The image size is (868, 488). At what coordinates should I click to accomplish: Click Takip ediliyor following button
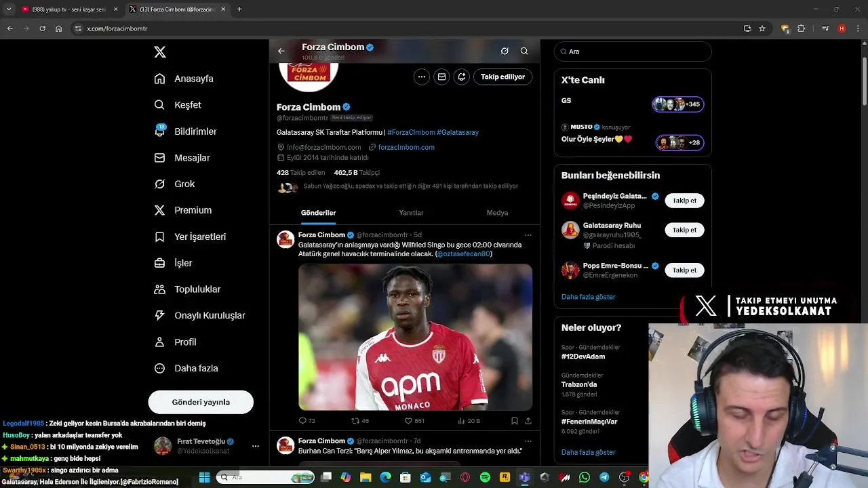pos(502,77)
